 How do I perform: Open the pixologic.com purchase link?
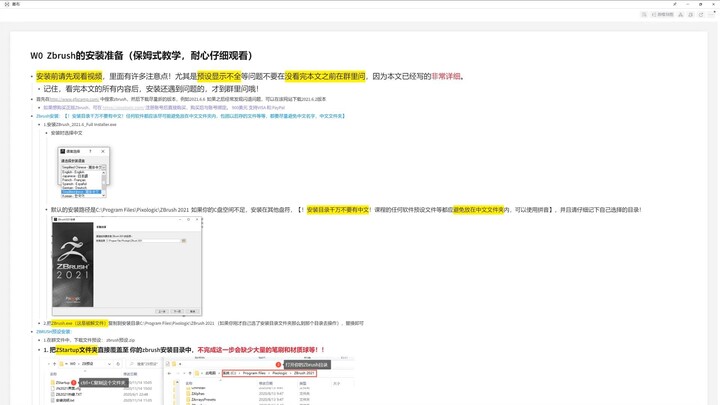[x=124, y=108]
